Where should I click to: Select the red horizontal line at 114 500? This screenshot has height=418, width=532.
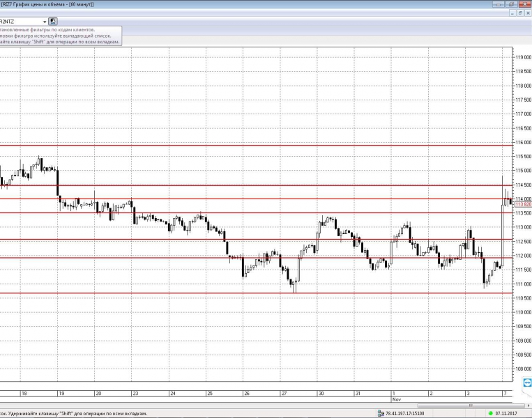[x=256, y=185]
